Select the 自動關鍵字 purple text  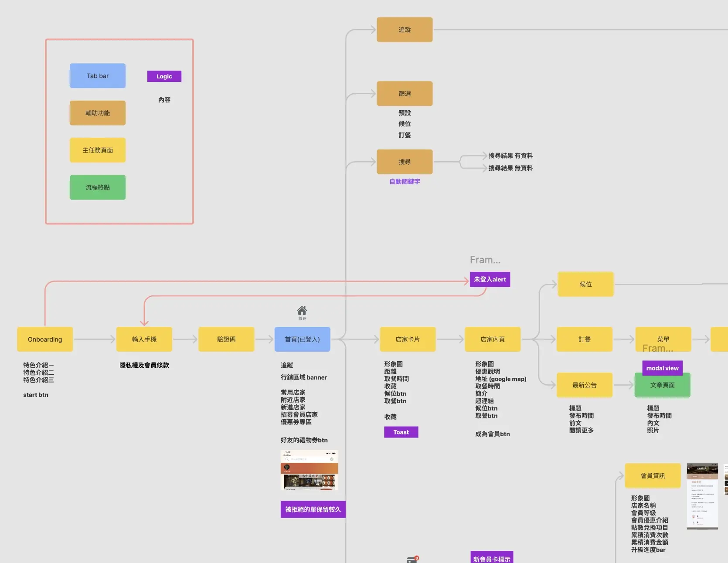coord(405,182)
